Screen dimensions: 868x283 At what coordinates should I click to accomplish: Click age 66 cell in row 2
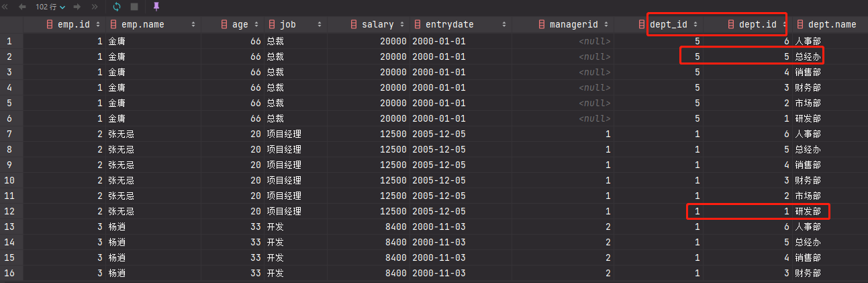pyautogui.click(x=232, y=56)
